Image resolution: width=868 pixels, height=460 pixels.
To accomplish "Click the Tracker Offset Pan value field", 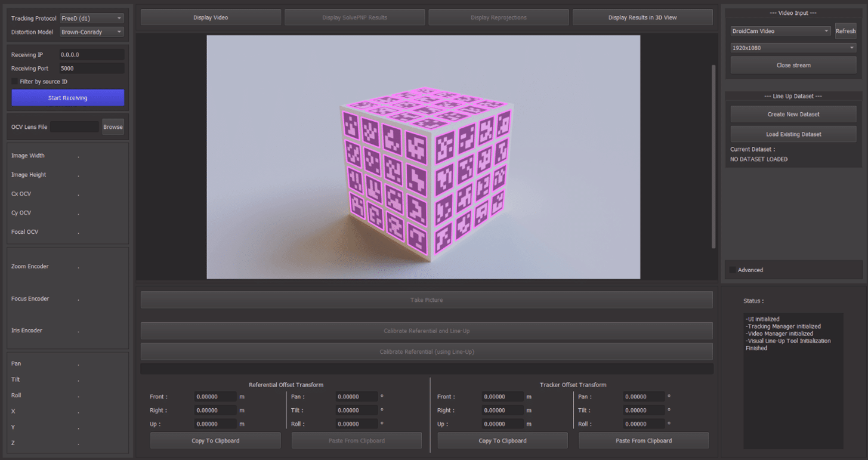I will [644, 397].
